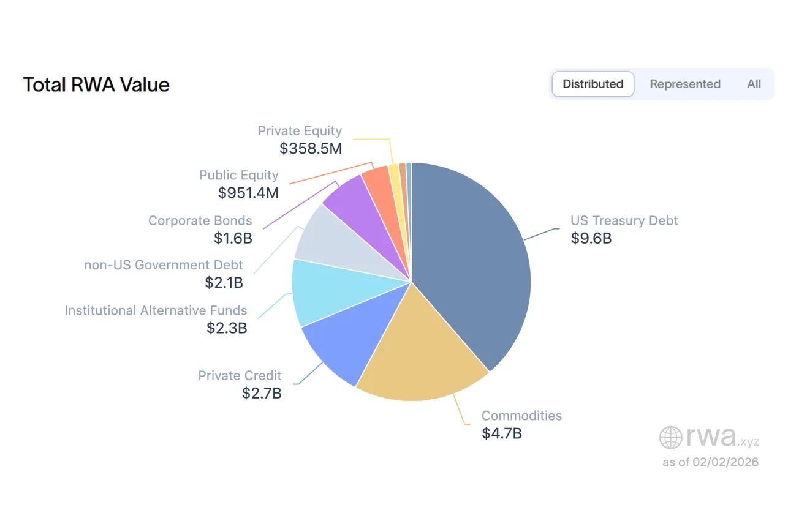Click the Corporate Bonds $1.6B label
Image resolution: width=799 pixels, height=532 pixels.
point(200,229)
